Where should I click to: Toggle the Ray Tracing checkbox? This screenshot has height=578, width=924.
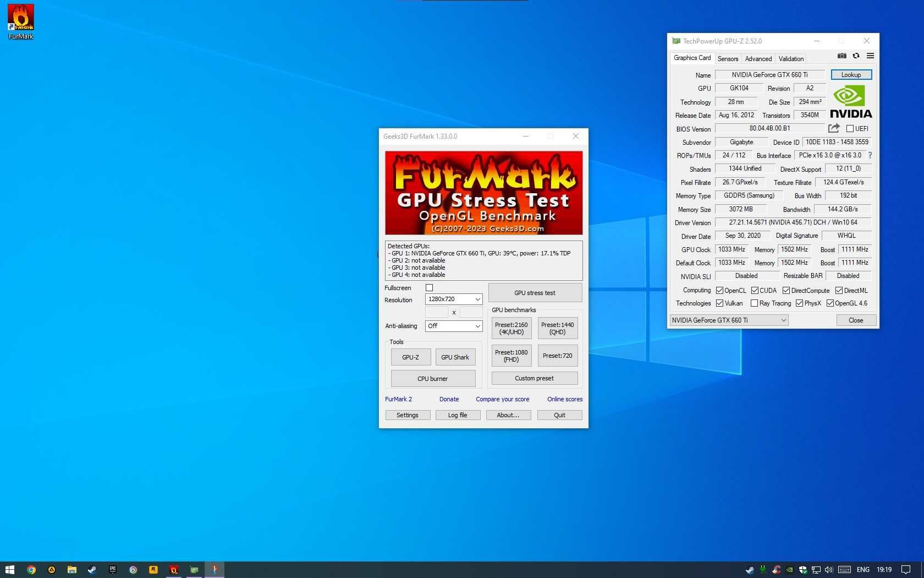(754, 303)
